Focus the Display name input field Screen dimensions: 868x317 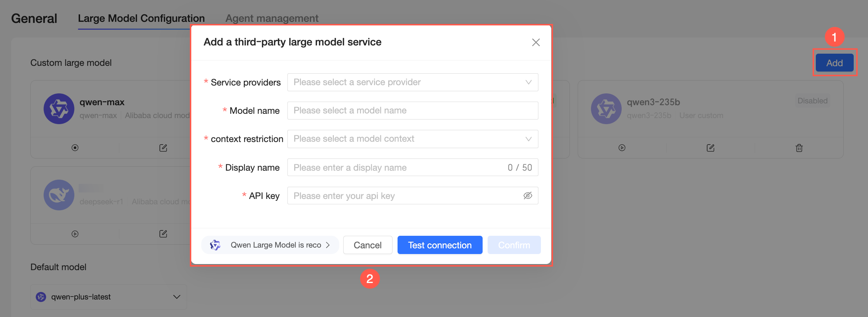click(397, 167)
